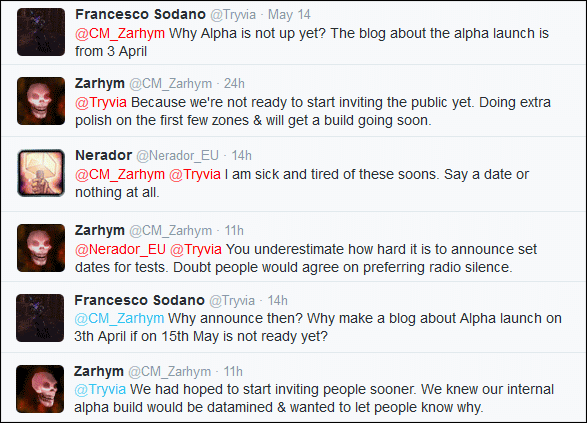Click the @CM_Zarhym mention in the first tweet

click(x=120, y=33)
